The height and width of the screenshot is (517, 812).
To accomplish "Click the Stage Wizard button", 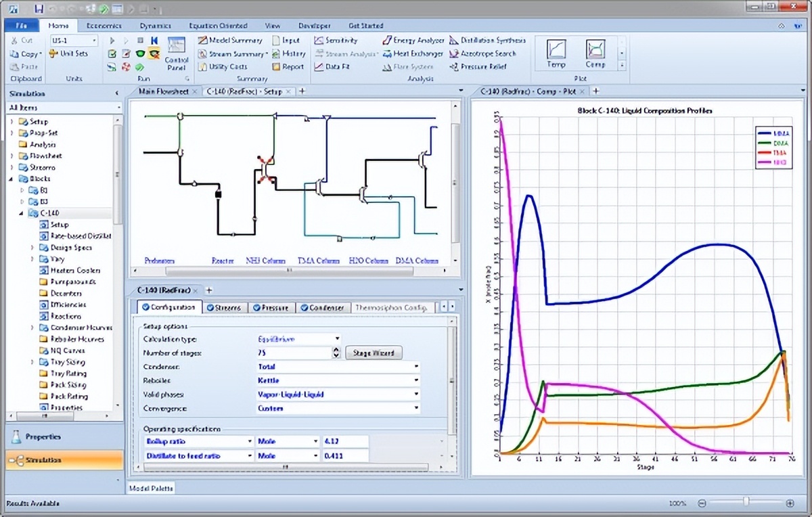I will (x=374, y=353).
